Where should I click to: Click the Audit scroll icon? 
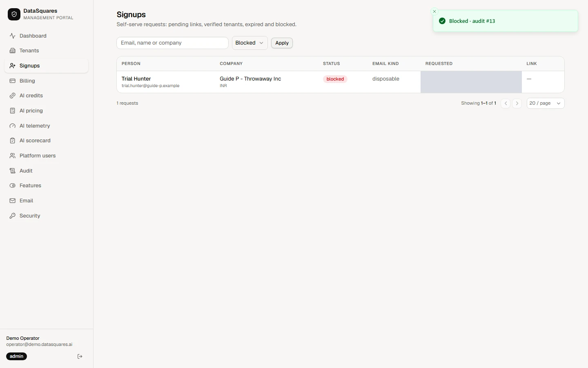(13, 171)
